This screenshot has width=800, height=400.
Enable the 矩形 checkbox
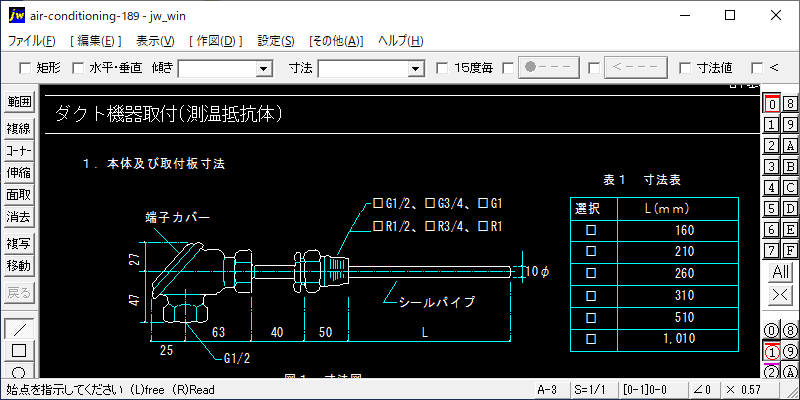[x=26, y=68]
